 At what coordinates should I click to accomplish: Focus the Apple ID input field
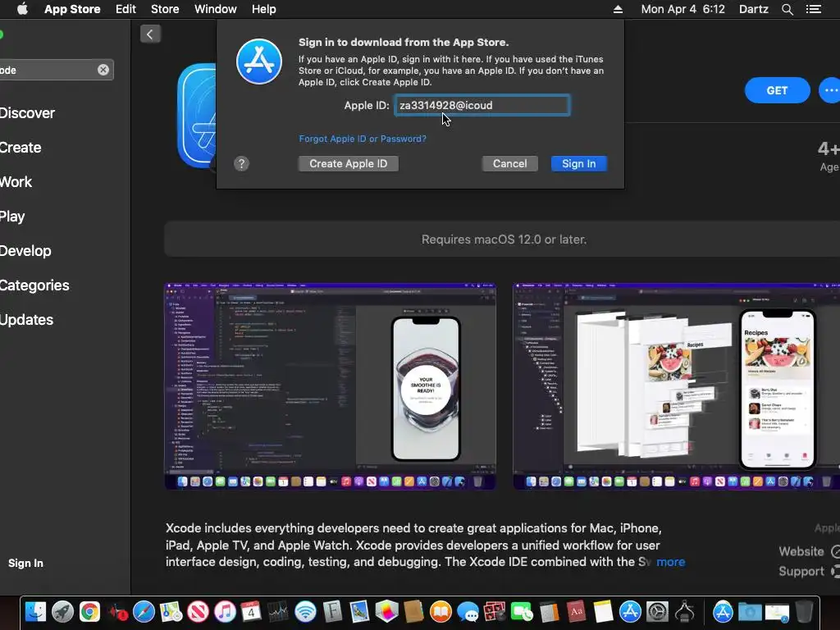(x=482, y=105)
